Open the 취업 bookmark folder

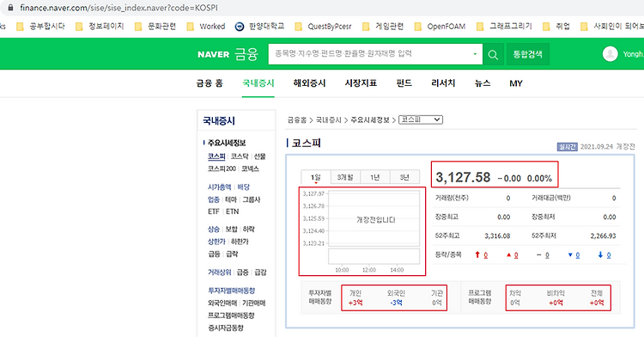click(x=556, y=27)
